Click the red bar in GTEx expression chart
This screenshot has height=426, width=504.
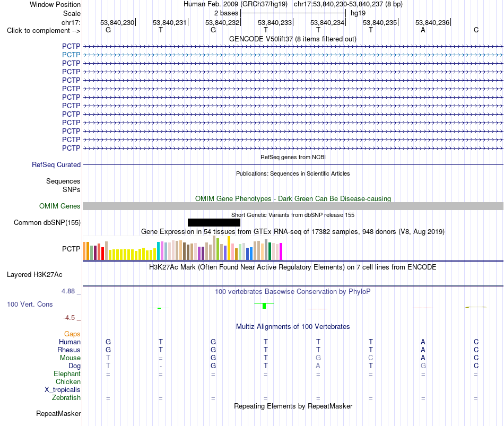point(102,254)
